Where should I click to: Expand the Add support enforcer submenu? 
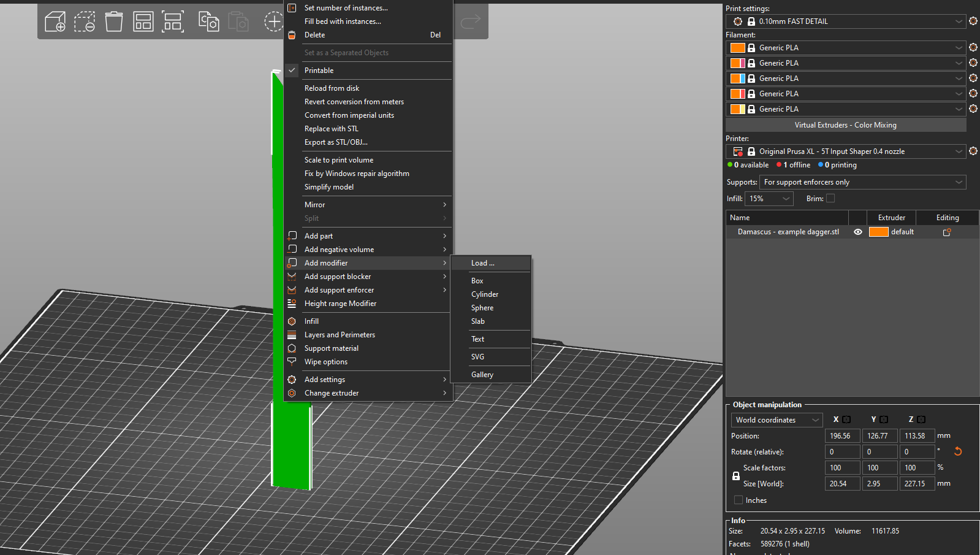point(368,290)
